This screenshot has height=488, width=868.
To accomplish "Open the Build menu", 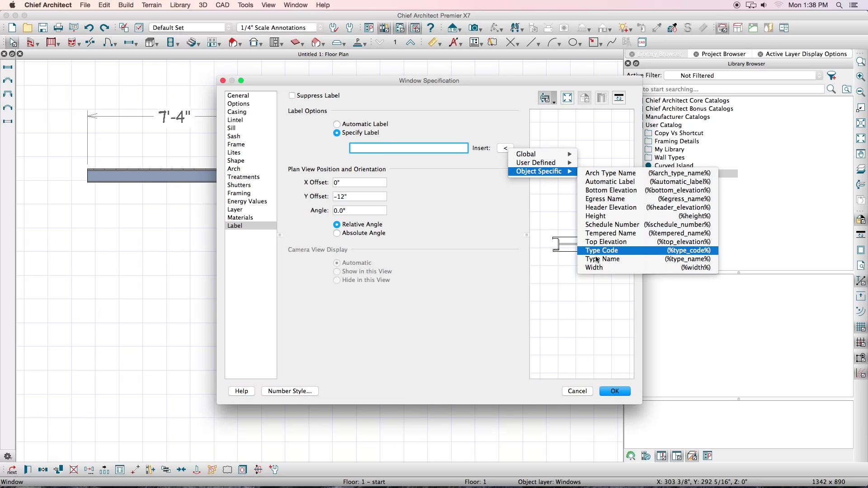I will click(x=126, y=5).
